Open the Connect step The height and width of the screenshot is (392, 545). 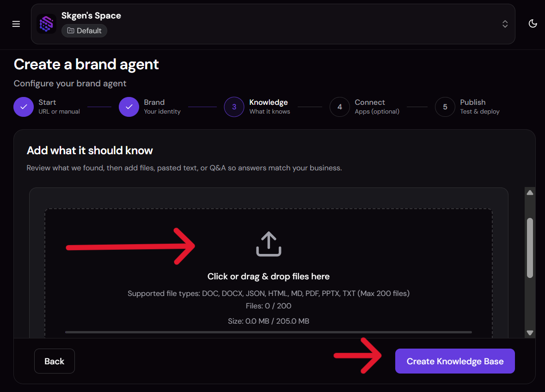pyautogui.click(x=364, y=107)
